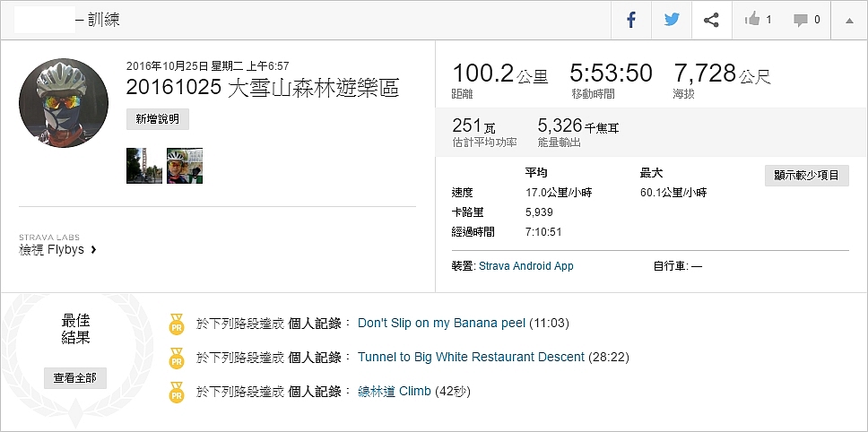Click the 5,939 calories value
This screenshot has height=432, width=868.
point(539,212)
